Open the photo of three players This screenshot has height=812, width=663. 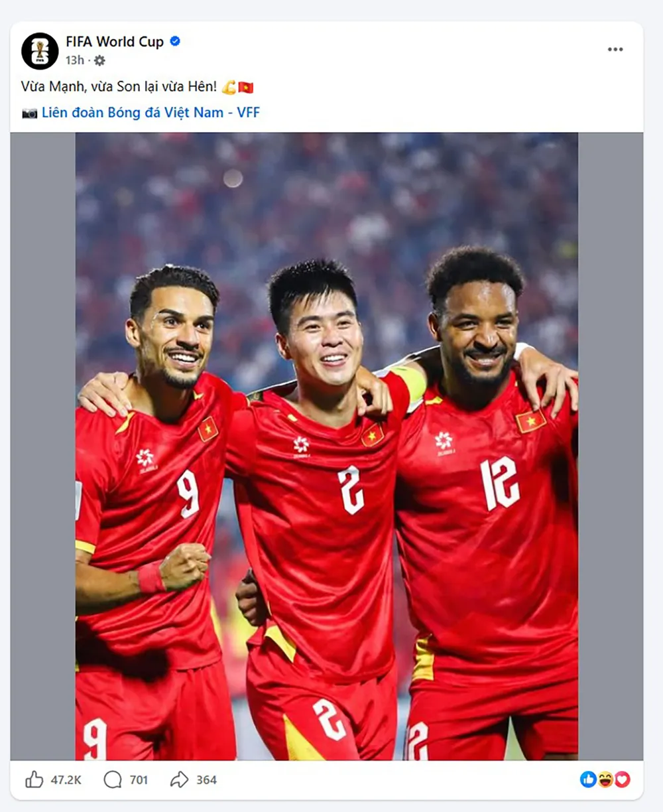326,446
